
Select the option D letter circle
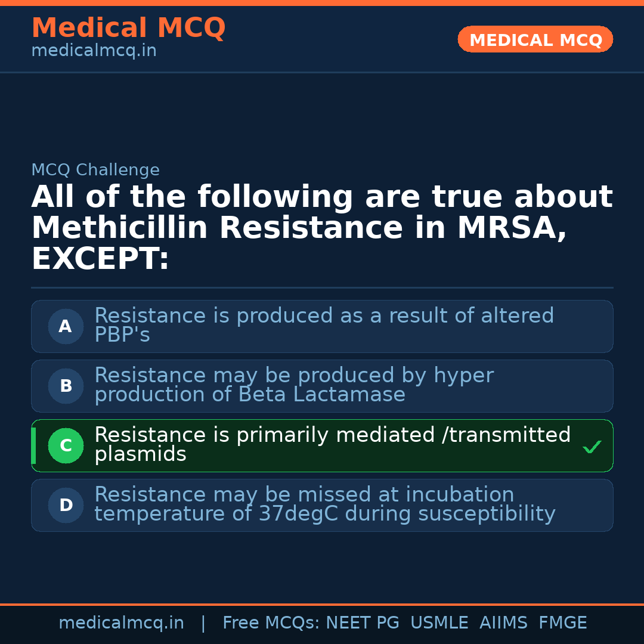click(66, 505)
